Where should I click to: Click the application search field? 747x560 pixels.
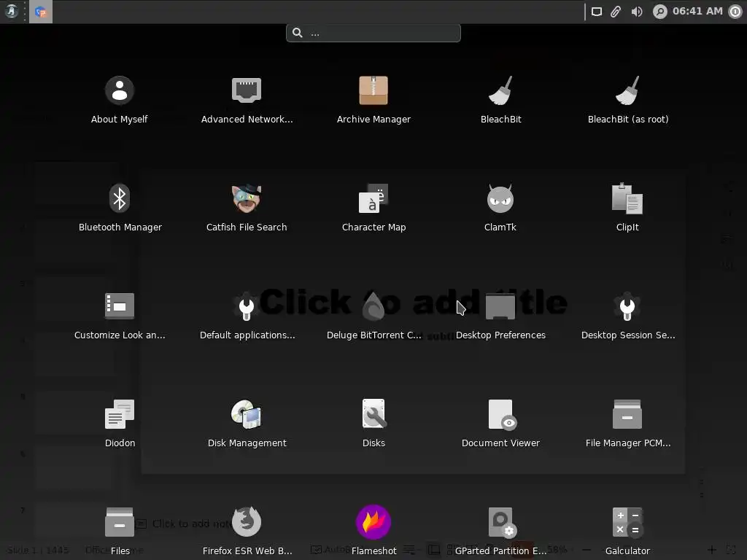tap(373, 33)
